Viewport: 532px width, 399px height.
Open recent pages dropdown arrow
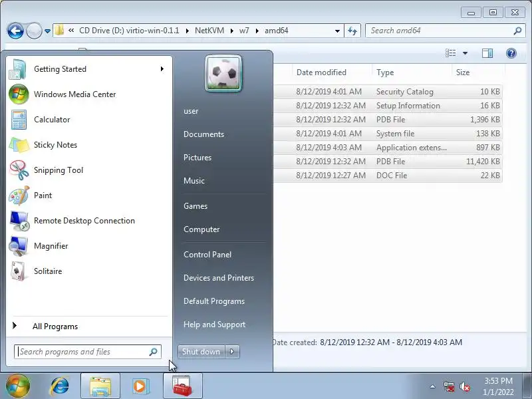(47, 31)
